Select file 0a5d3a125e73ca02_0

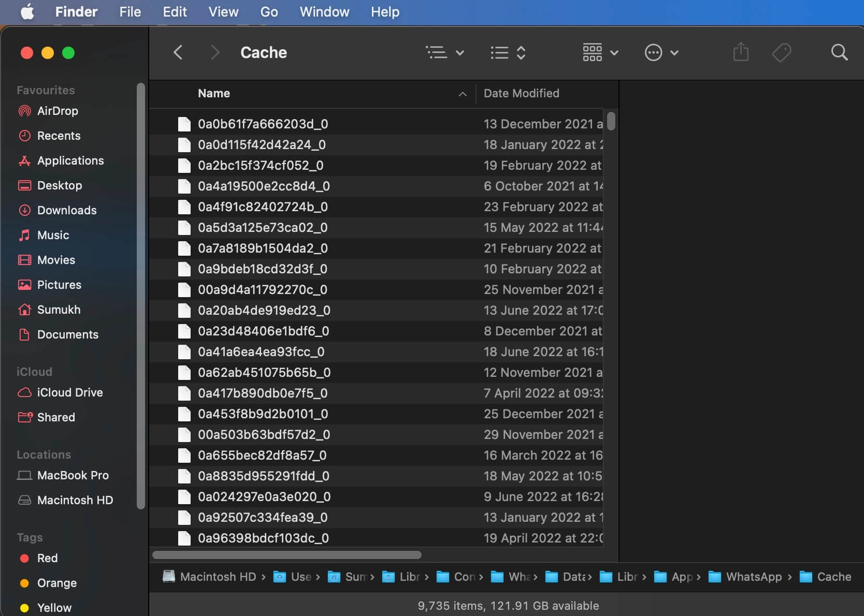262,228
